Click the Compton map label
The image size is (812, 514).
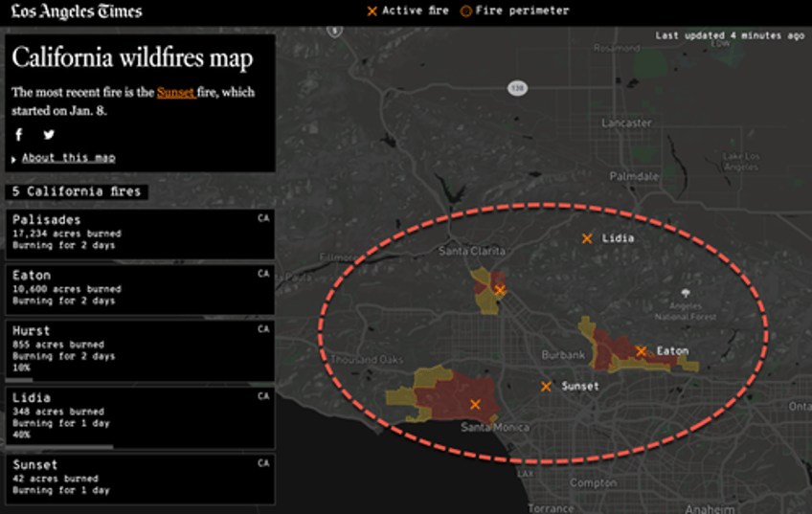594,483
